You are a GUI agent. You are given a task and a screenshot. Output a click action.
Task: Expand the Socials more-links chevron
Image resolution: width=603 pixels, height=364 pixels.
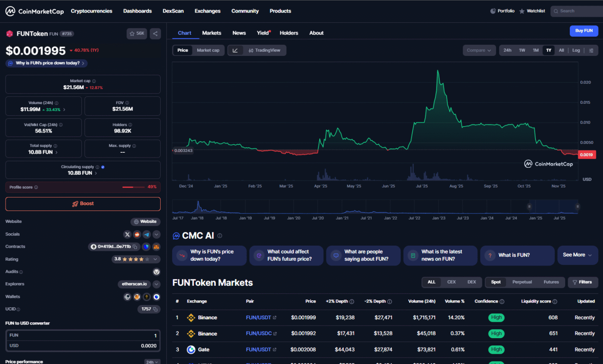click(156, 234)
